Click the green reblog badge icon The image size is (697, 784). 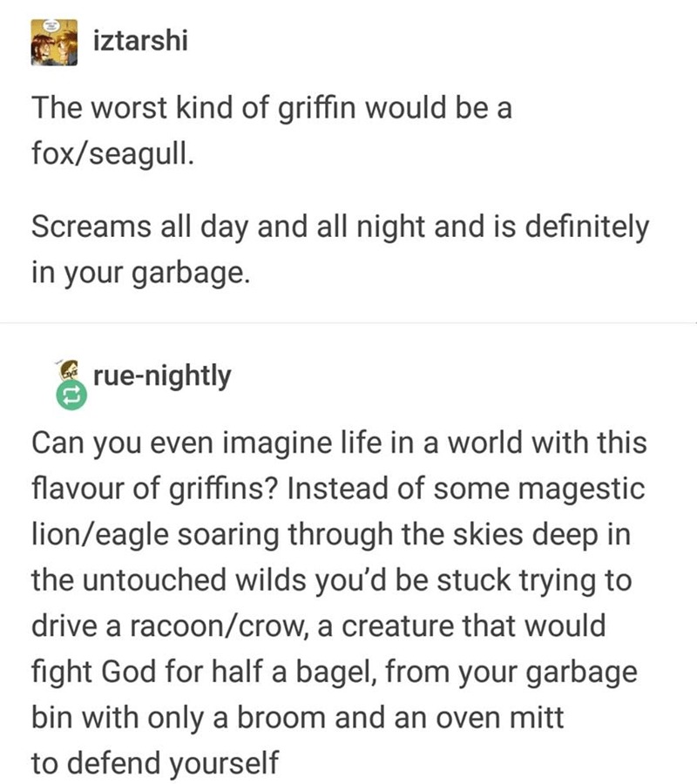(71, 395)
